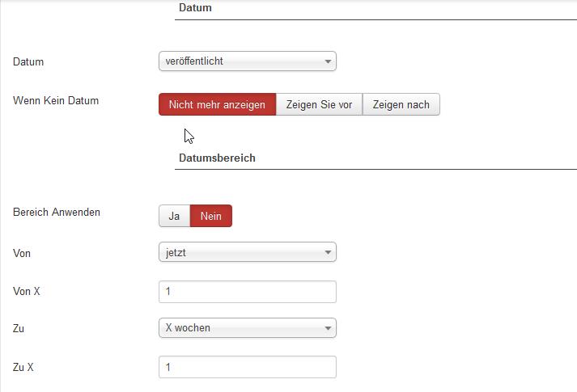
Task: Switch to the Zeigen nach option
Action: point(401,105)
